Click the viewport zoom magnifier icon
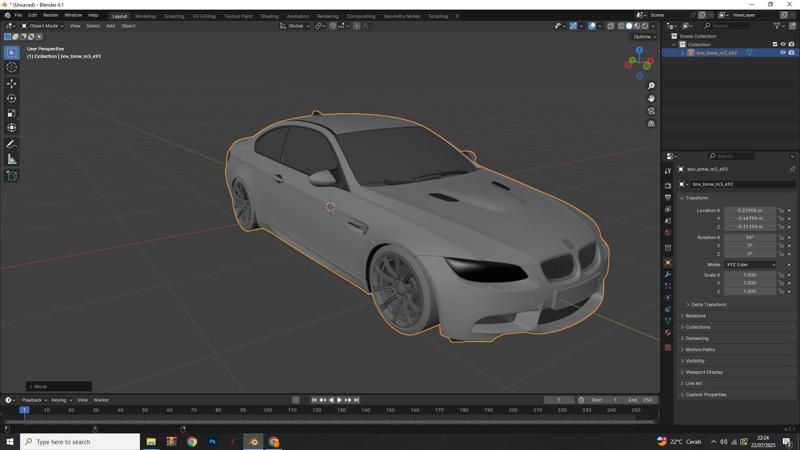Screen dimensions: 800x450 click(651, 86)
